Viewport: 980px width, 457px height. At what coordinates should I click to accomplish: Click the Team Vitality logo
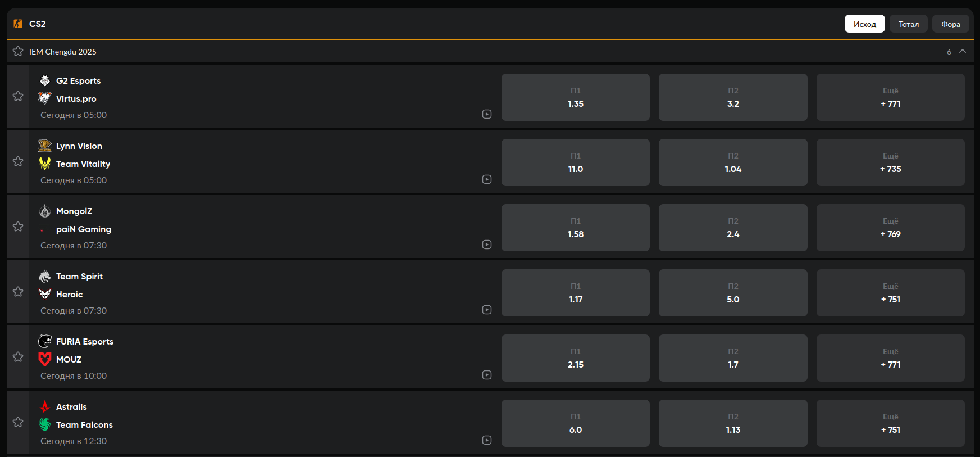45,164
